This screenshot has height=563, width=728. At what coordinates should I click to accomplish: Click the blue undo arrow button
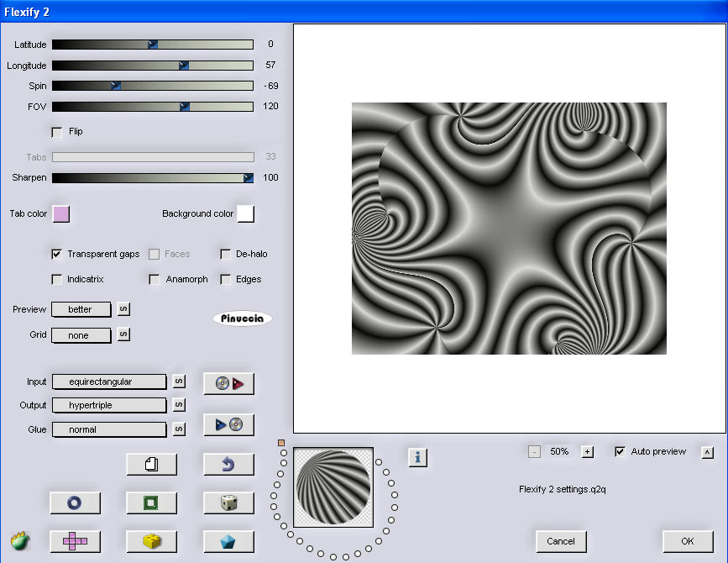click(x=229, y=464)
